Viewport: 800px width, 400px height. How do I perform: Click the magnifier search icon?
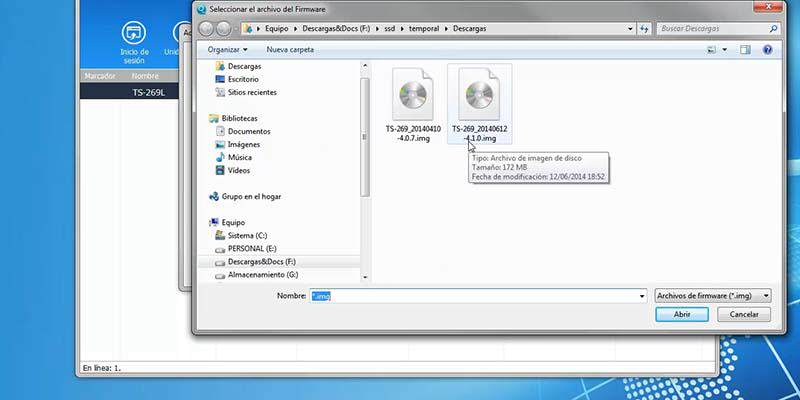tap(773, 29)
